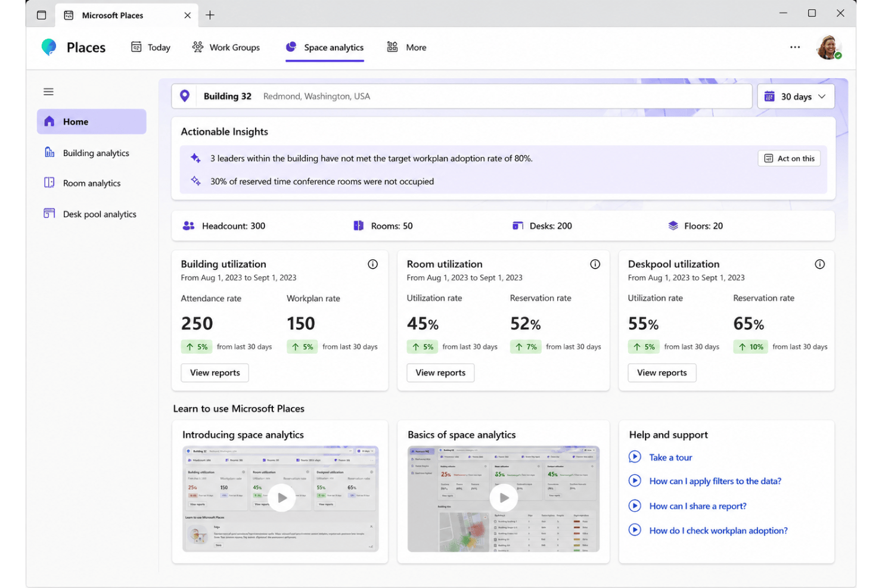The image size is (882, 588).
Task: Click the Headcount people icon
Action: pos(189,226)
